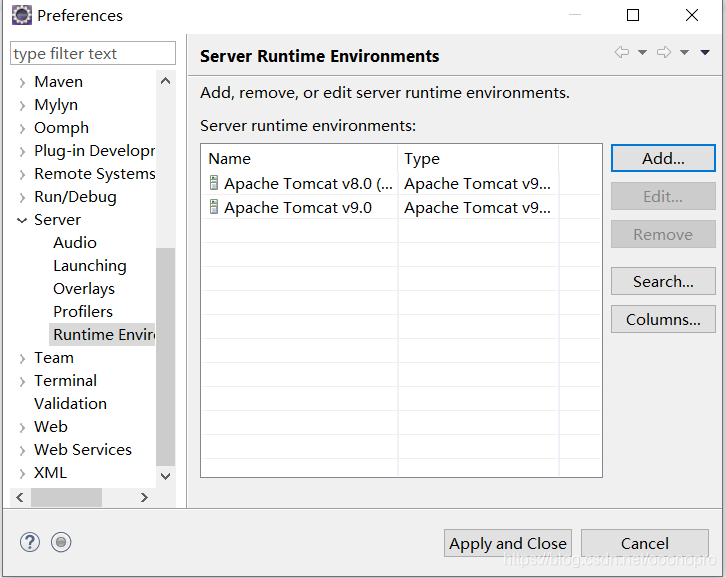Expand the Maven tree node

point(22,83)
